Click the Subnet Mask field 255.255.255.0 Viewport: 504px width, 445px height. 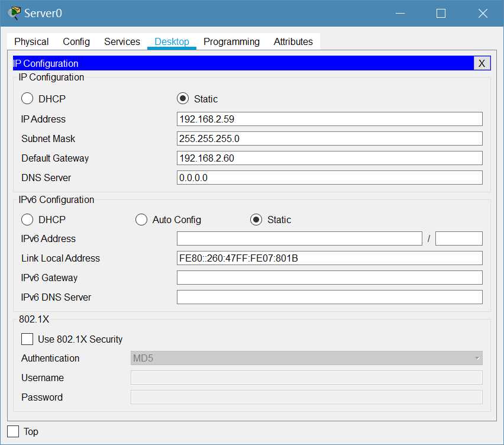click(x=329, y=138)
